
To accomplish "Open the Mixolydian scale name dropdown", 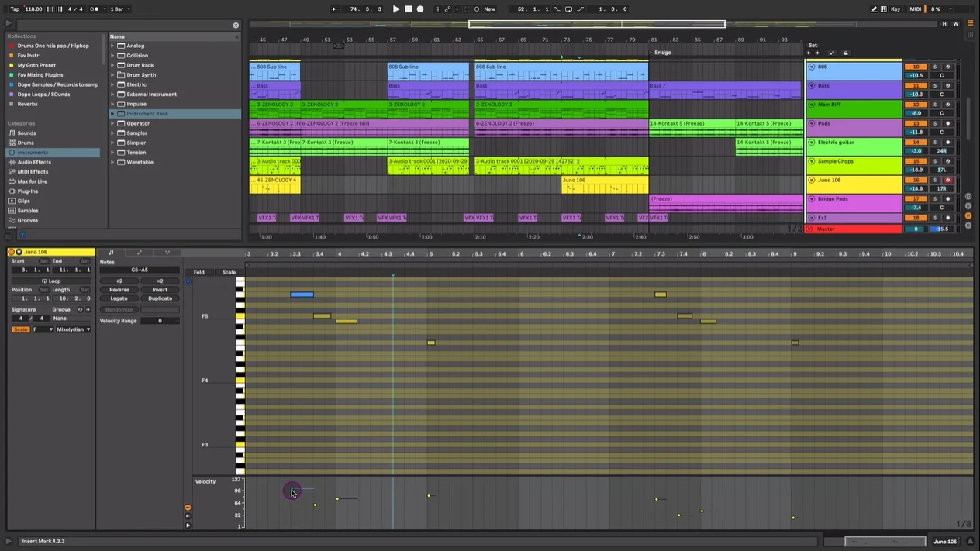I will click(x=74, y=329).
